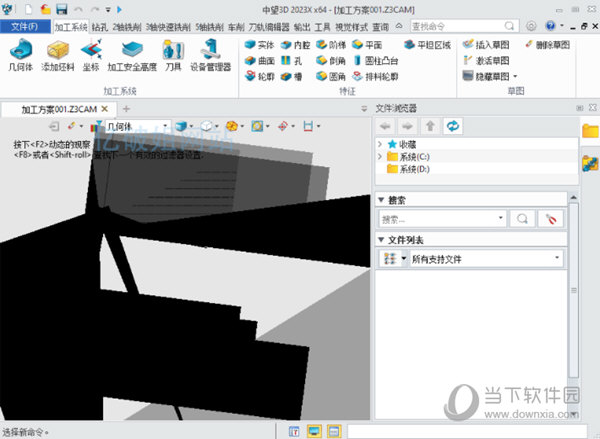The width and height of the screenshot is (600, 439).
Task: Click the forward arrow in file browser
Action: [x=408, y=126]
